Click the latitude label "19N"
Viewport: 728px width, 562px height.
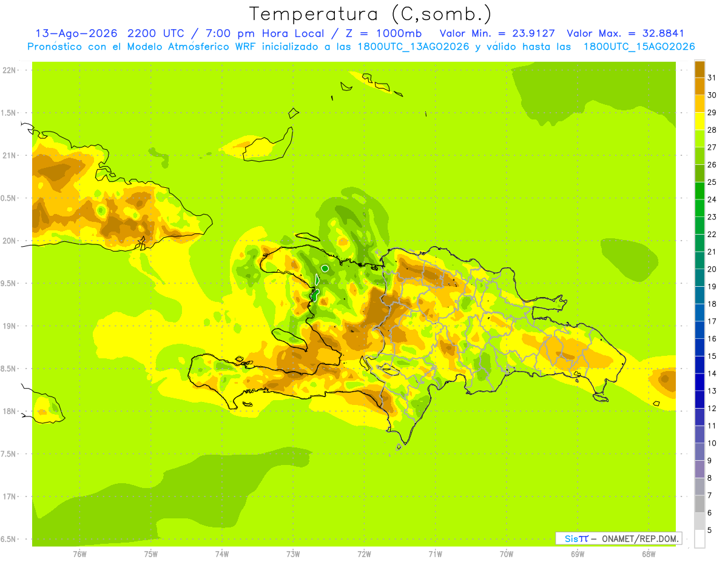(10, 326)
